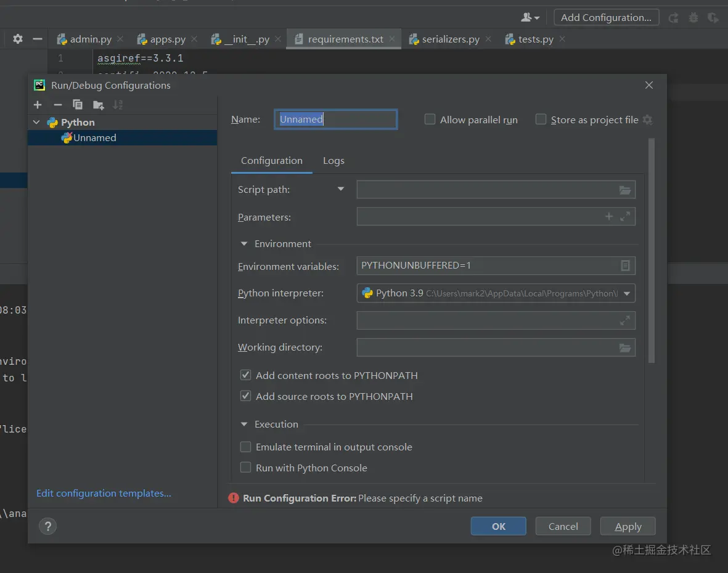This screenshot has height=573, width=728.
Task: Click the Debug bug icon in toolbar
Action: click(693, 18)
